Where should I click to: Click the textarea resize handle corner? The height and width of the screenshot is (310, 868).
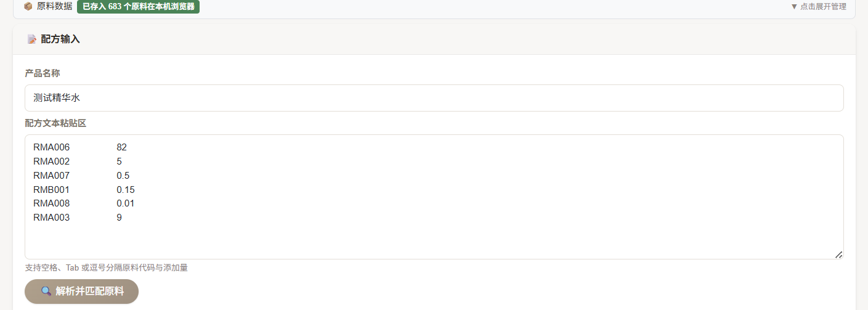pyautogui.click(x=838, y=255)
